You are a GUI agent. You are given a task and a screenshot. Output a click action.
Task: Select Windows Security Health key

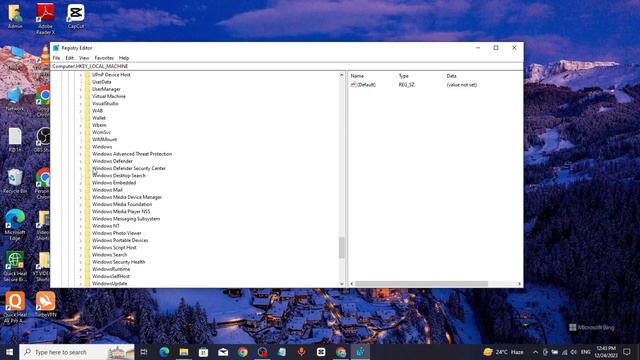click(x=118, y=262)
